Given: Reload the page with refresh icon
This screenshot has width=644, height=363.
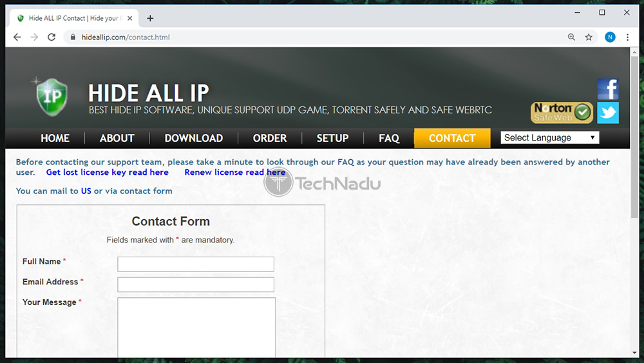Looking at the screenshot, I should pos(52,37).
